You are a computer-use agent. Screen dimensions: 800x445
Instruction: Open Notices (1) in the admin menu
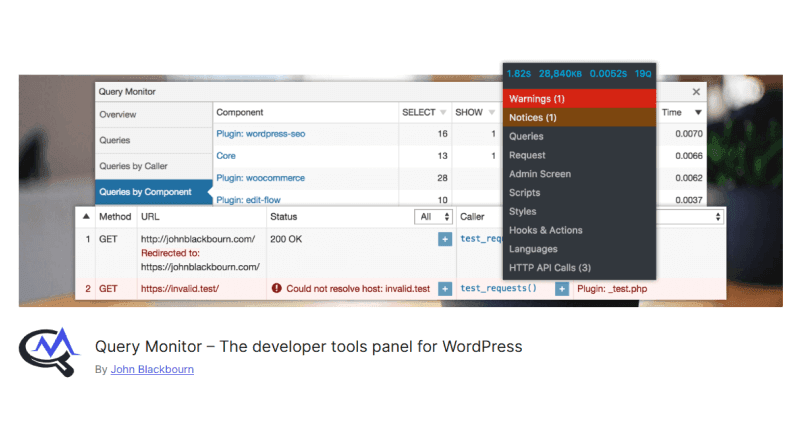pyautogui.click(x=580, y=118)
